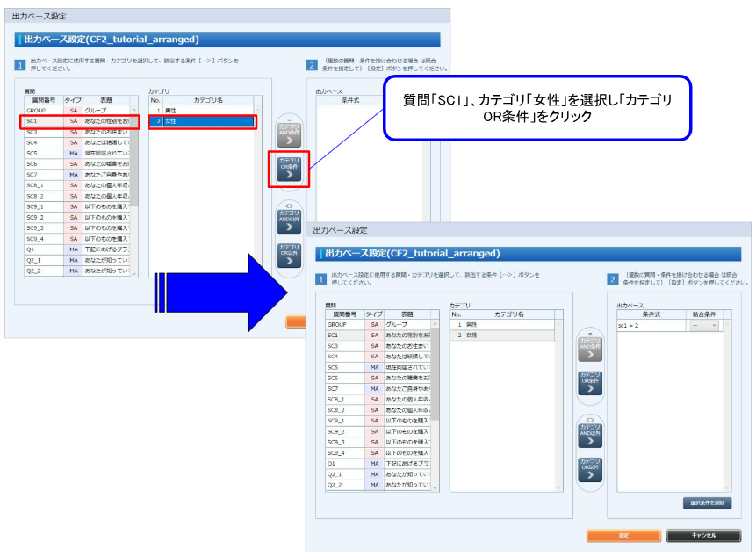Select question row SC1 in the front dialog
This screenshot has width=756, height=556.
click(342, 335)
